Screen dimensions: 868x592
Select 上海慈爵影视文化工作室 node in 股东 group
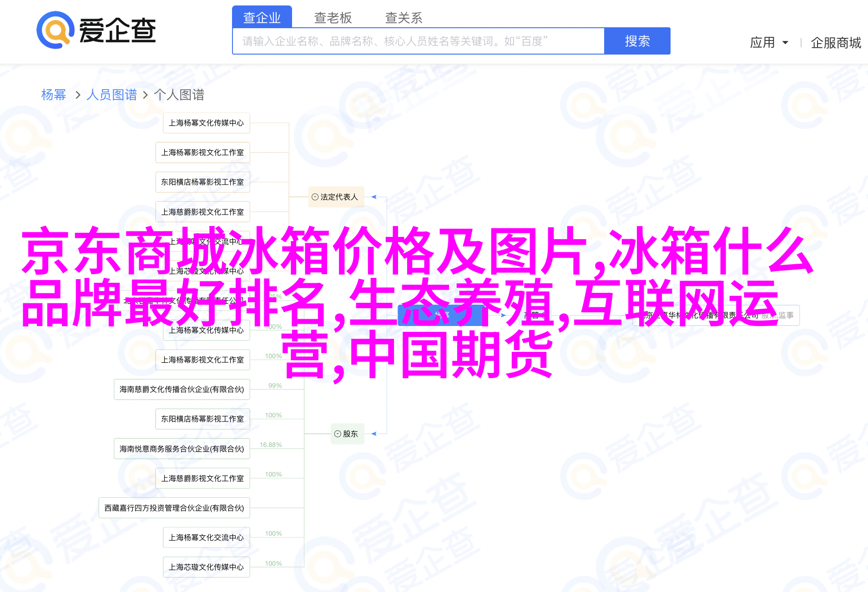pos(202,478)
